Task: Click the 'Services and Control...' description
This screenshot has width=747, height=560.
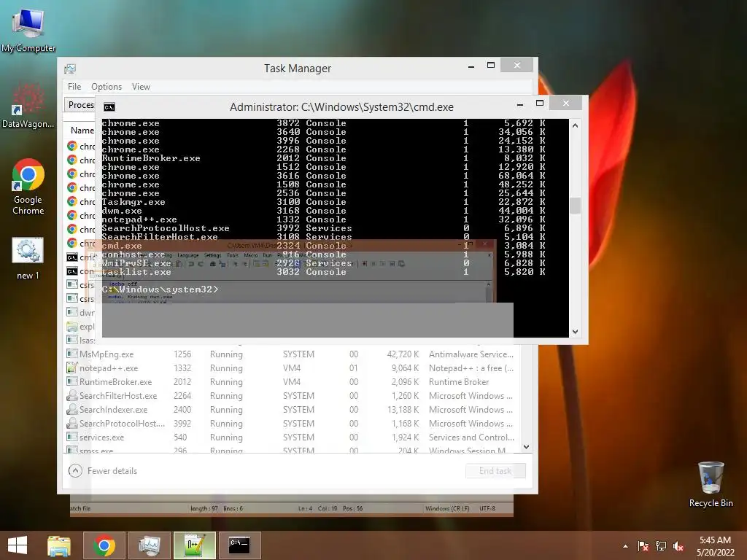Action: [x=472, y=437]
